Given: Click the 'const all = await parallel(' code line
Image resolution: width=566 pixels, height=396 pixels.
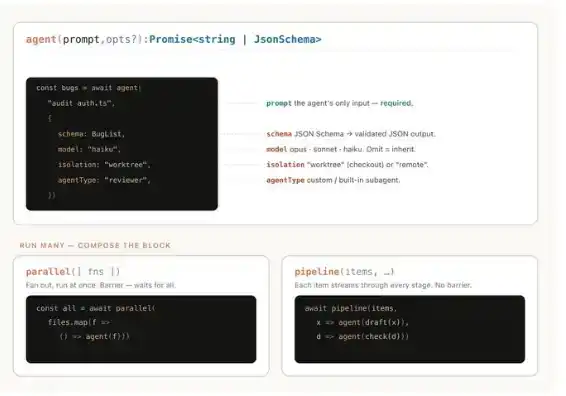Looking at the screenshot, I should pos(96,308).
